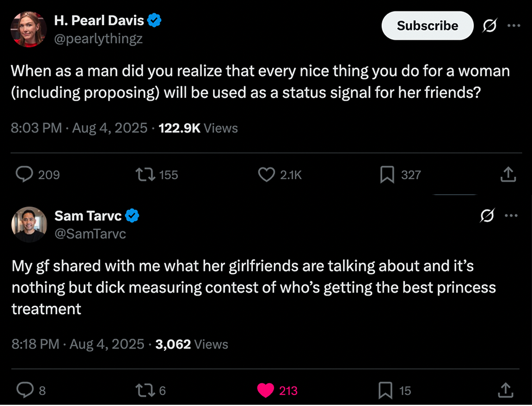Subscribe to H. Pearl Davis
Screen dimensions: 532x406
click(427, 26)
